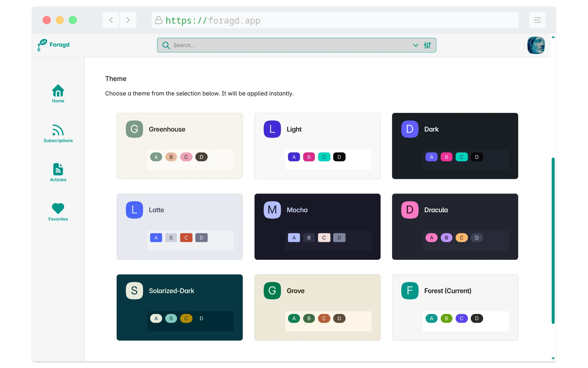Click the Articles sidebar label
588x368 pixels.
58,180
